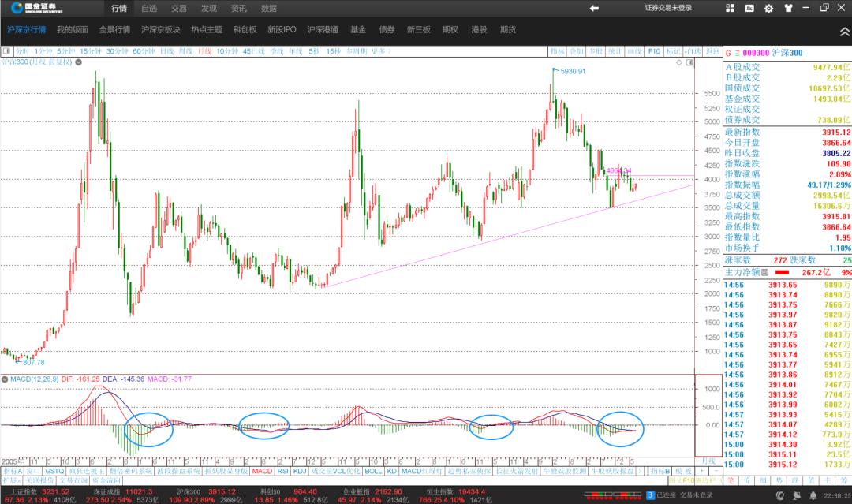Open the skin (shirt) theme icon
Image resolution: width=852 pixels, height=504 pixels.
tap(788, 9)
